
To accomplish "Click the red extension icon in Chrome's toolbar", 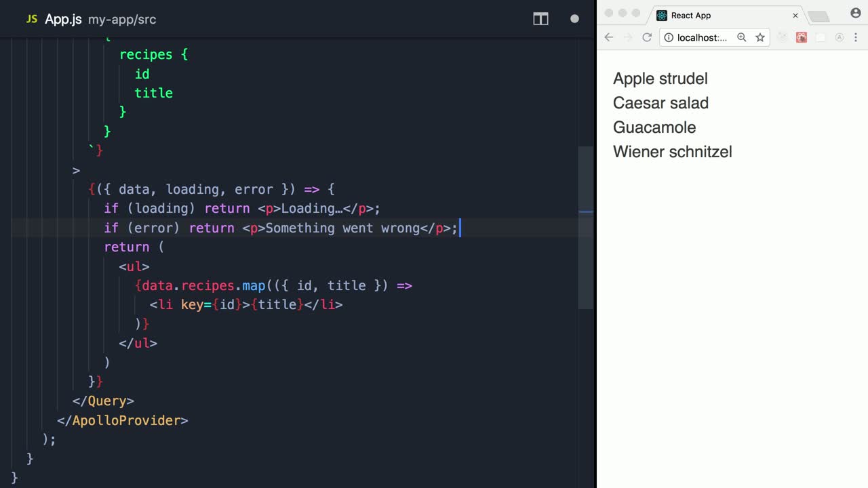I will click(802, 37).
